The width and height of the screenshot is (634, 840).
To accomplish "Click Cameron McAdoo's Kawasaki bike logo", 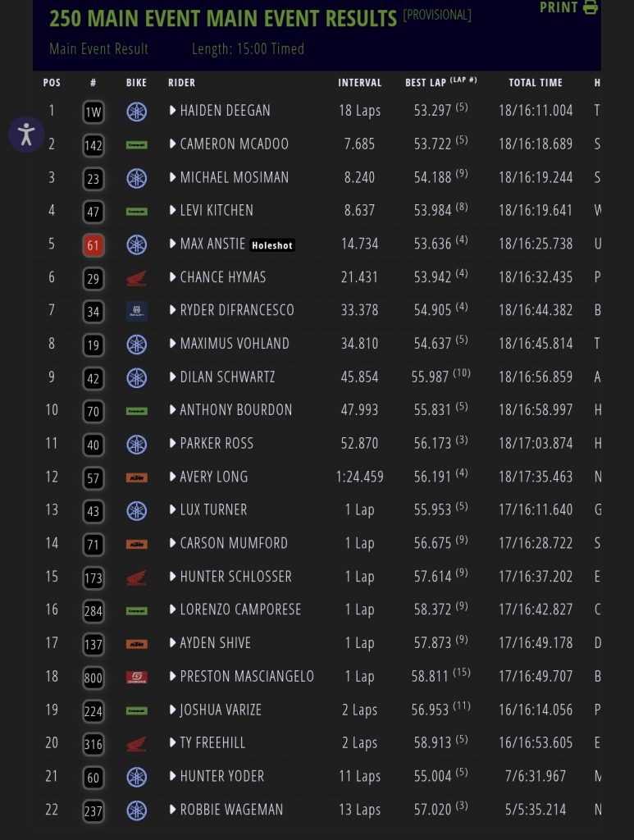I will [x=136, y=144].
